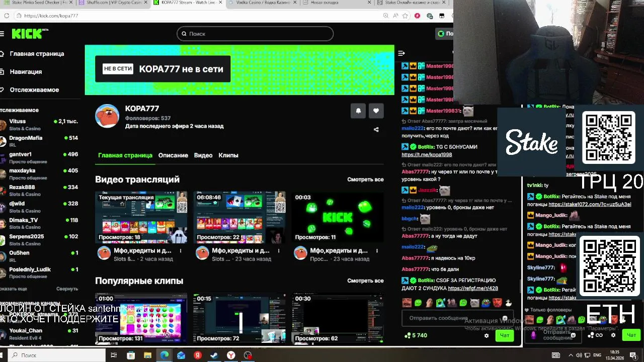Image resolution: width=644 pixels, height=362 pixels.
Task: Open options for the Slots 23 часа назад video
Action: [x=279, y=250]
